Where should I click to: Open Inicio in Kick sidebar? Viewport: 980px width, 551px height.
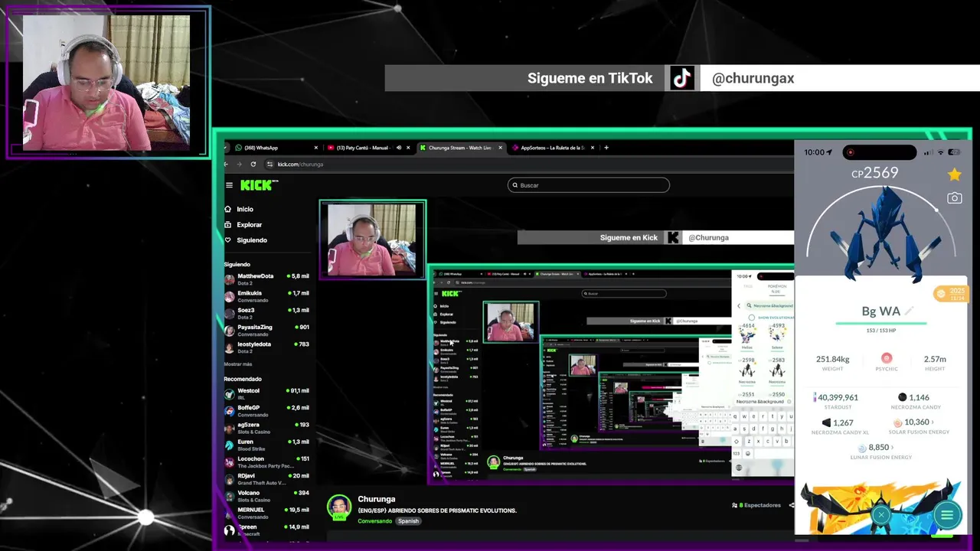coord(245,209)
